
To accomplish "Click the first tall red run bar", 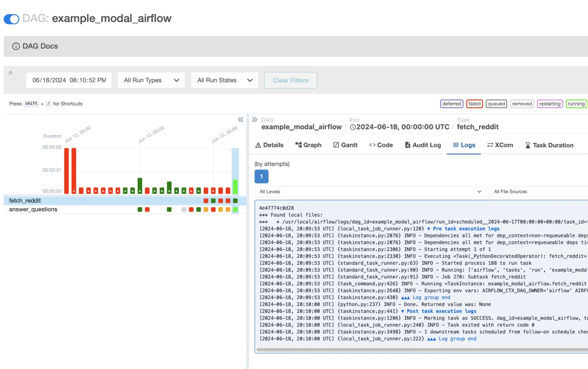I will tap(67, 171).
